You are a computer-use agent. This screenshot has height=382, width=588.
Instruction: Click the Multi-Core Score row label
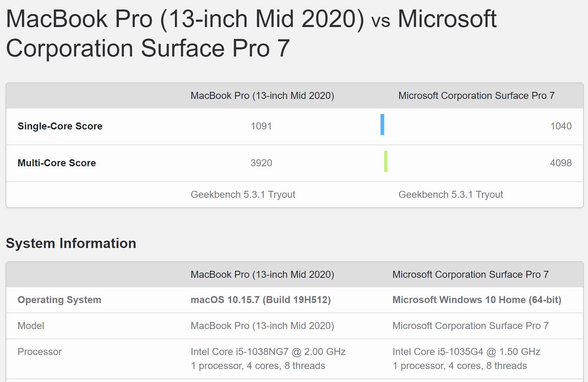click(x=57, y=163)
